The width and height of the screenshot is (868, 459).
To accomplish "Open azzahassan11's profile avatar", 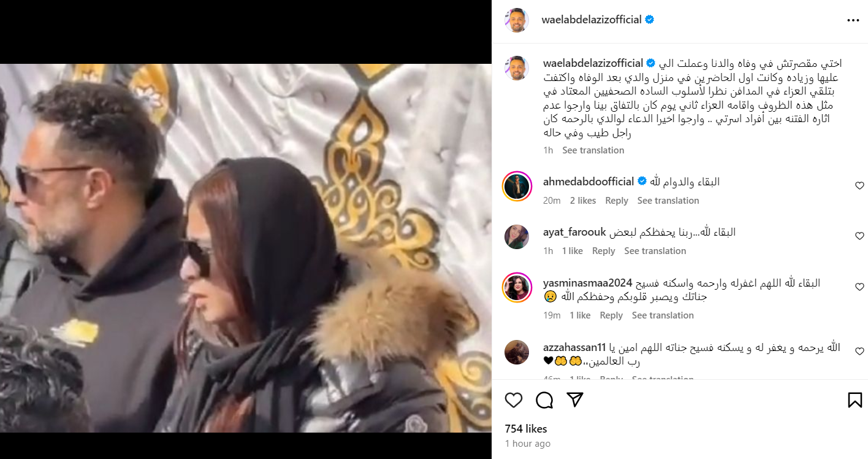I will click(x=517, y=352).
